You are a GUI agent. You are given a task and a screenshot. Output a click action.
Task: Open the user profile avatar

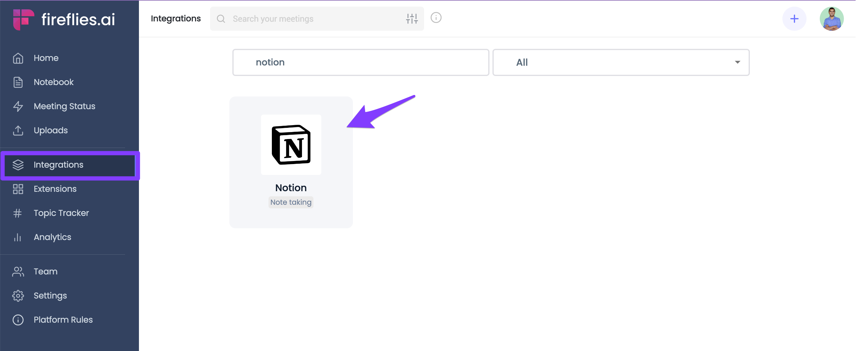(x=832, y=18)
